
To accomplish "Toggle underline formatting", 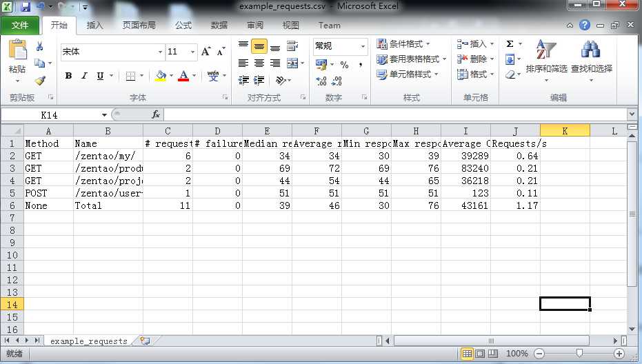I will click(x=100, y=76).
